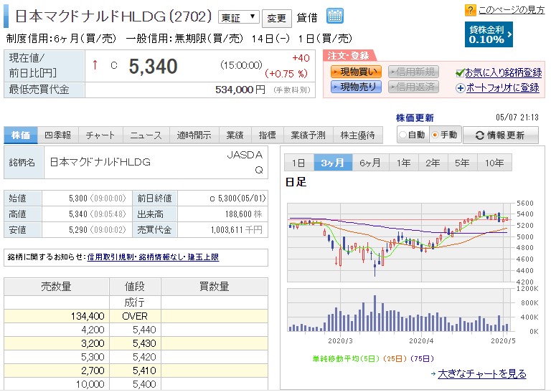This screenshot has height=392, width=551.
Task: Click the 成行 market order row
Action: point(136,302)
